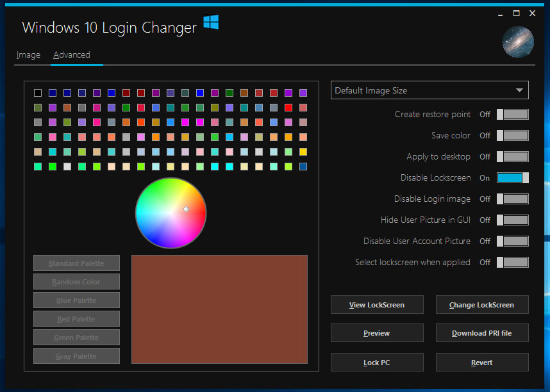Load the Gray Palette button
This screenshot has width=550, height=392.
click(76, 356)
